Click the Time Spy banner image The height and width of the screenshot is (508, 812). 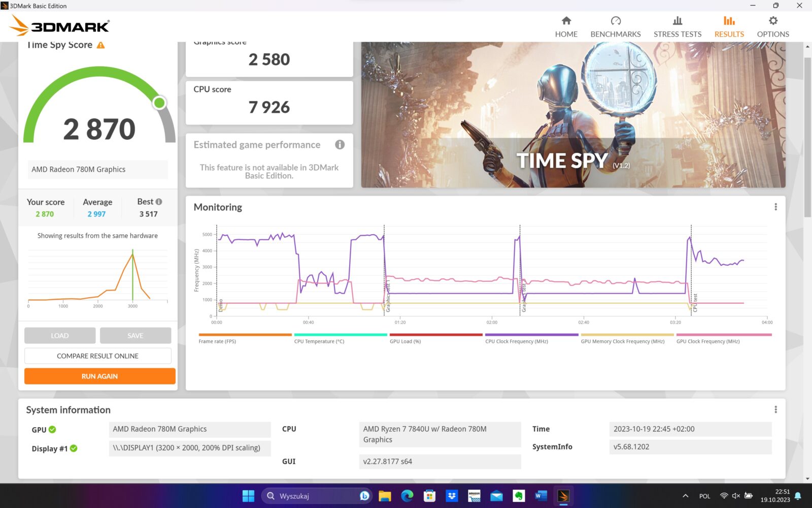[x=573, y=115]
